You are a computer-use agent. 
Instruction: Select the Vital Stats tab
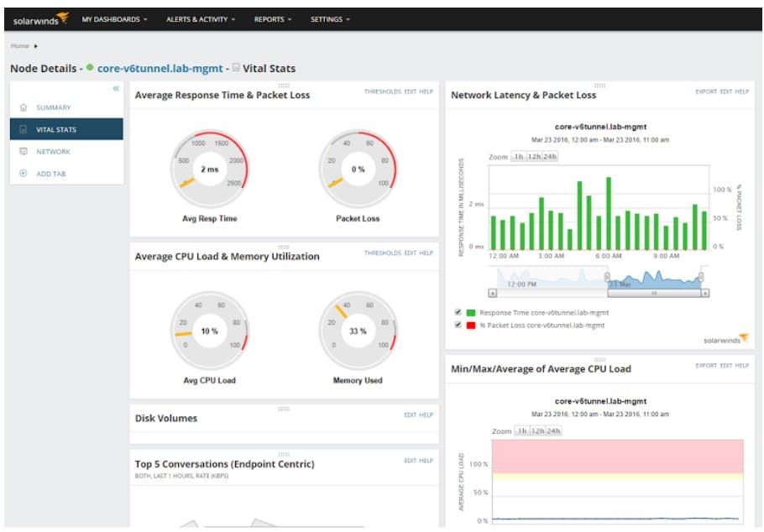coord(66,129)
